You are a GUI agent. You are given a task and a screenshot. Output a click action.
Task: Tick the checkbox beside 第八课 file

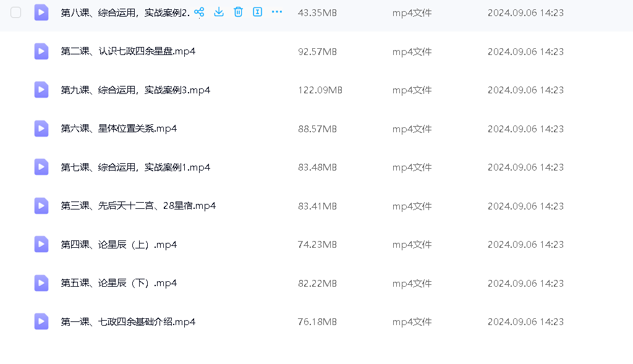point(16,12)
